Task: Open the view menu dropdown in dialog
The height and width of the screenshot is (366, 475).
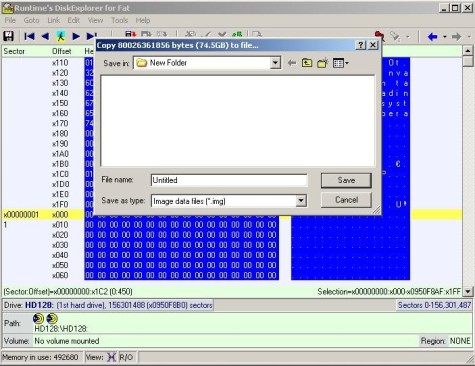Action: click(341, 63)
